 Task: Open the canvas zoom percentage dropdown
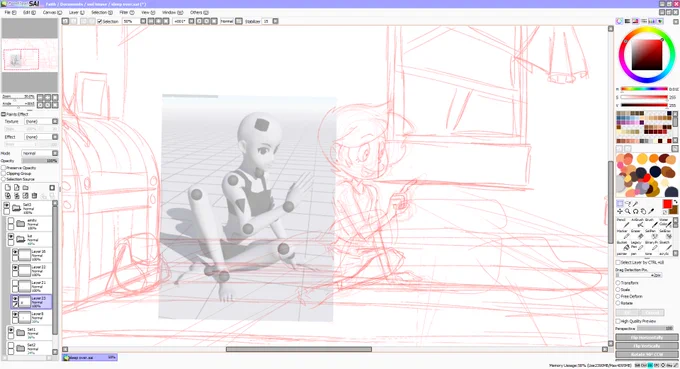click(x=143, y=21)
